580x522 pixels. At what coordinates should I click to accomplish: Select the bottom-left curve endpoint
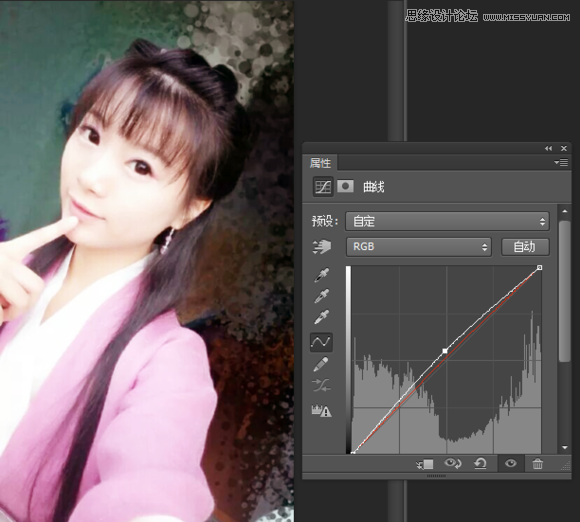[353, 452]
